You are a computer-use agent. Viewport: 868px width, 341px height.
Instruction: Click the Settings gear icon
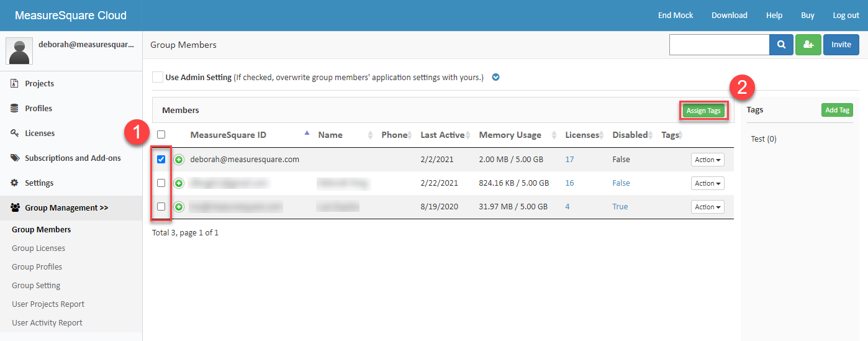coord(14,183)
